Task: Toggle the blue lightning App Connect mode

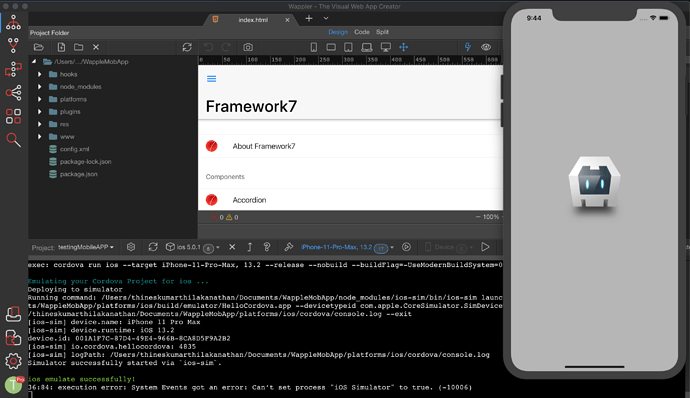Action: (x=468, y=47)
